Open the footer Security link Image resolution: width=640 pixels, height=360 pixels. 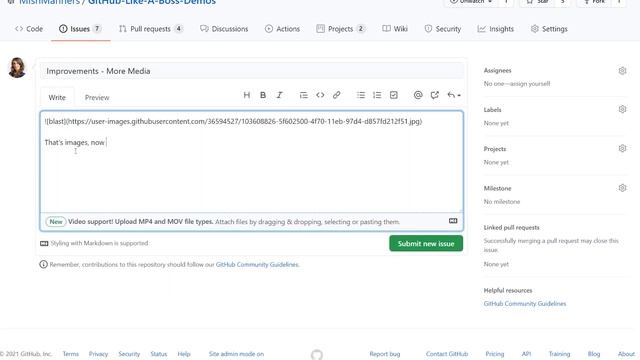(x=129, y=354)
